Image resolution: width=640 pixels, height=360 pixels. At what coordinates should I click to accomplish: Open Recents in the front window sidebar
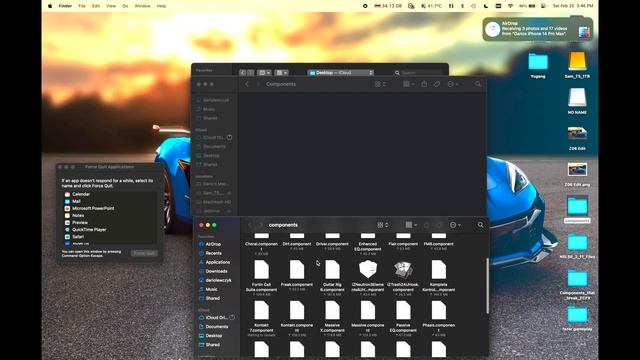tap(213, 253)
